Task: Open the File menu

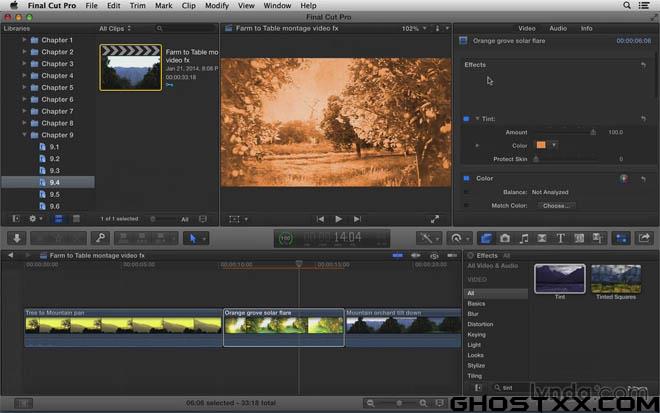Action: 91,5
